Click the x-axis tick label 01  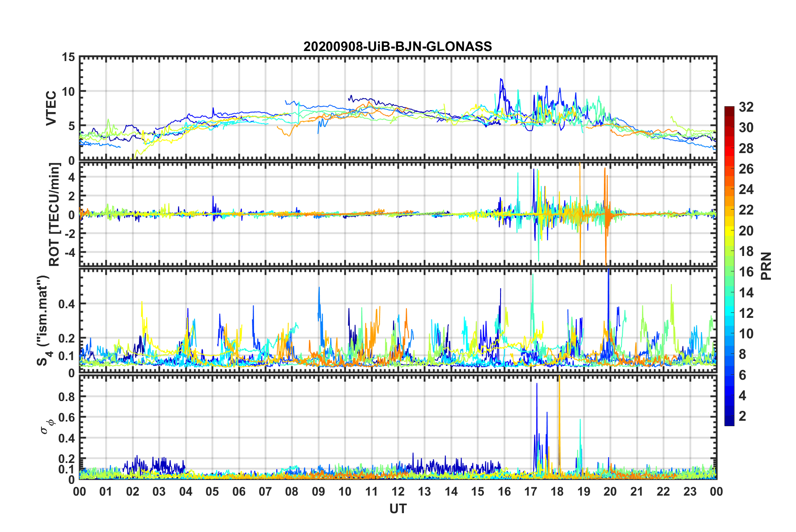pos(106,491)
